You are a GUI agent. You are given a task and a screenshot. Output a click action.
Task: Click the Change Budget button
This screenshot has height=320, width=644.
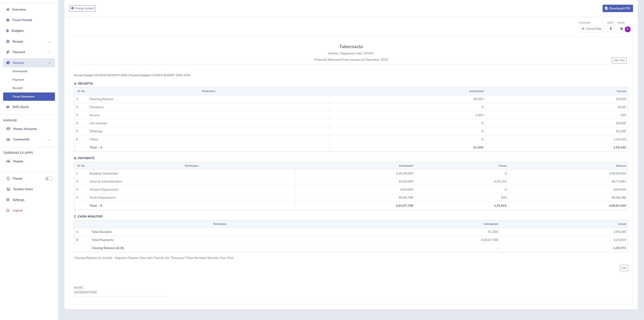[83, 8]
